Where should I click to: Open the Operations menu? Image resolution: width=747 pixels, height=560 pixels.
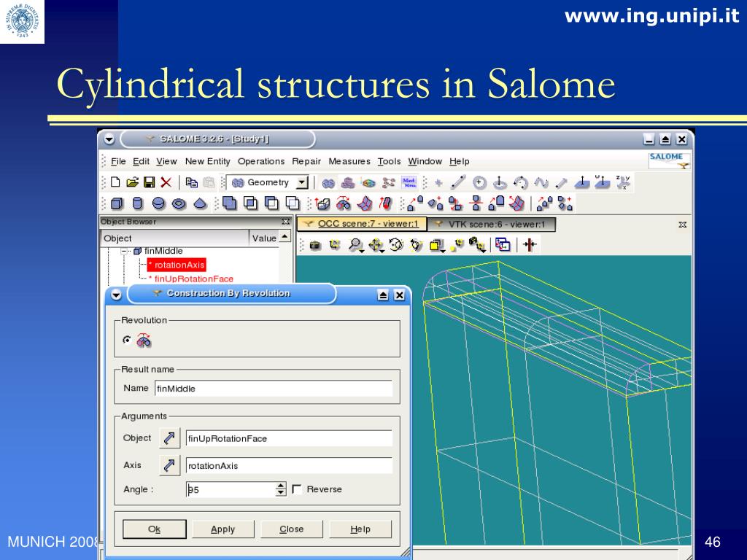[261, 161]
